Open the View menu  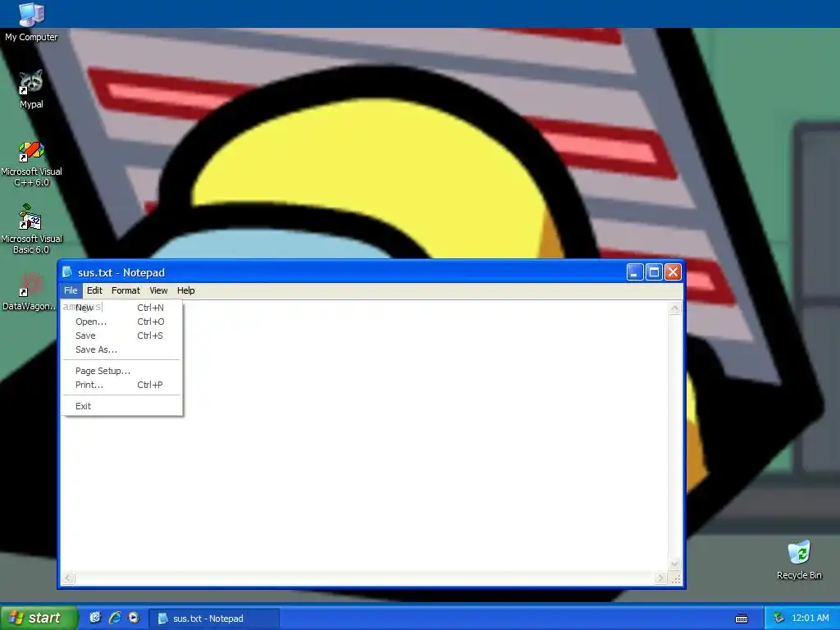(158, 290)
